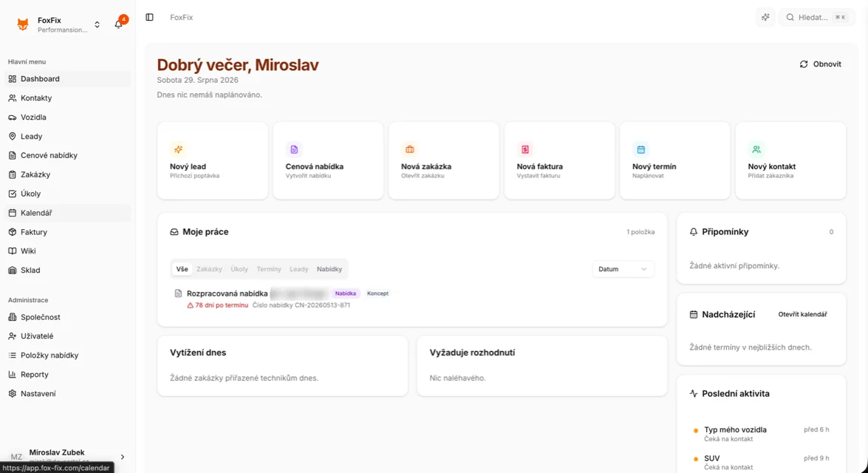This screenshot has height=473, width=868.
Task: Click the Nová zakázka briefcase icon
Action: [x=410, y=149]
